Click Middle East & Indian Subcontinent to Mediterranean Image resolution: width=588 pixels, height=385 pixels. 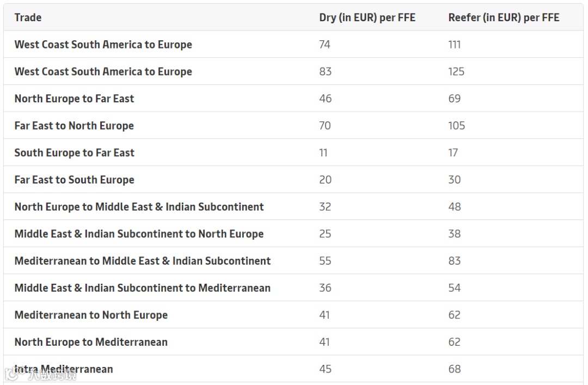click(x=142, y=288)
